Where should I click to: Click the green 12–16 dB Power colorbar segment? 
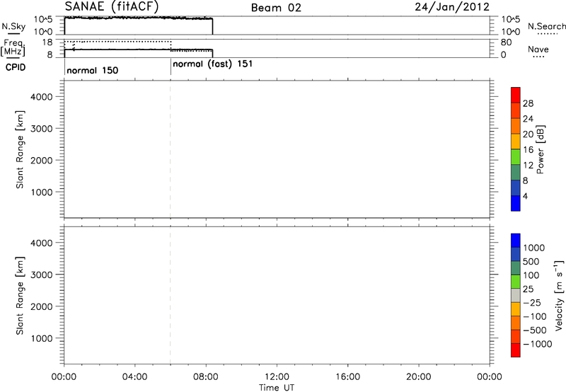[516, 156]
